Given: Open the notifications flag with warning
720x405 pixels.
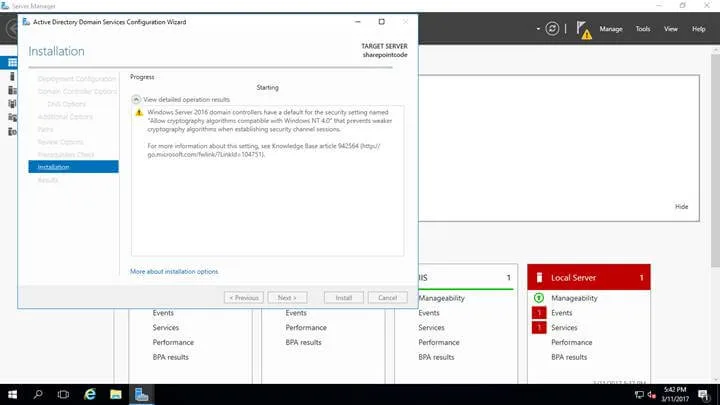Looking at the screenshot, I should (x=584, y=30).
